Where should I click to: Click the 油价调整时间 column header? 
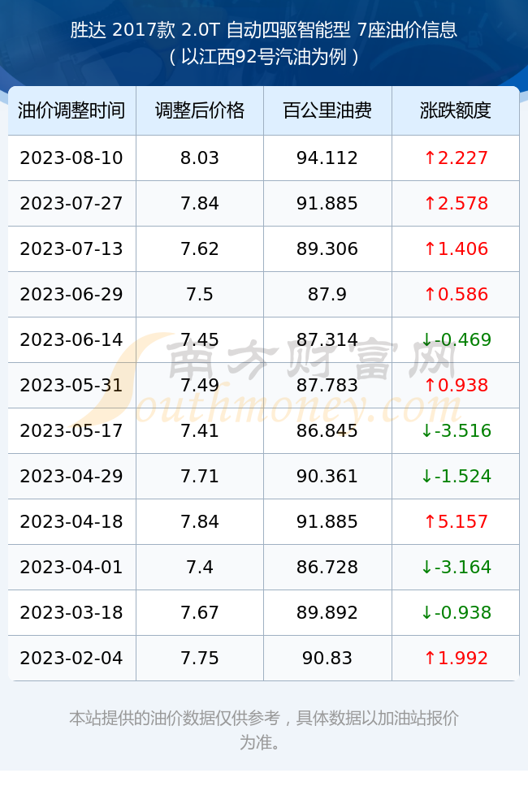point(71,110)
